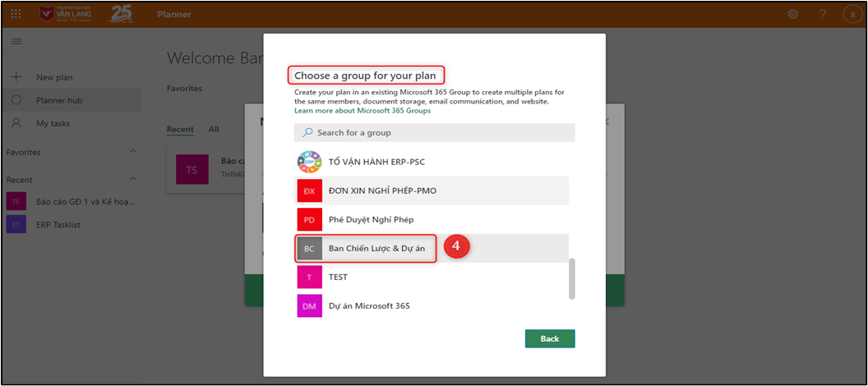Click the gray BC group avatar
The height and width of the screenshot is (386, 868).
pyautogui.click(x=309, y=248)
